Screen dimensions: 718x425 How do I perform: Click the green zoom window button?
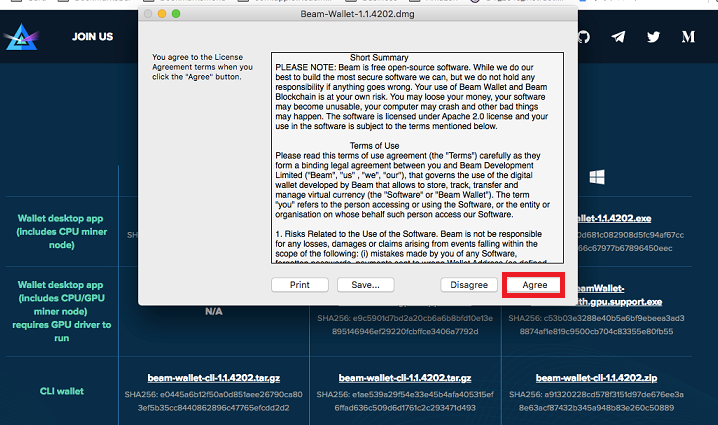(176, 14)
